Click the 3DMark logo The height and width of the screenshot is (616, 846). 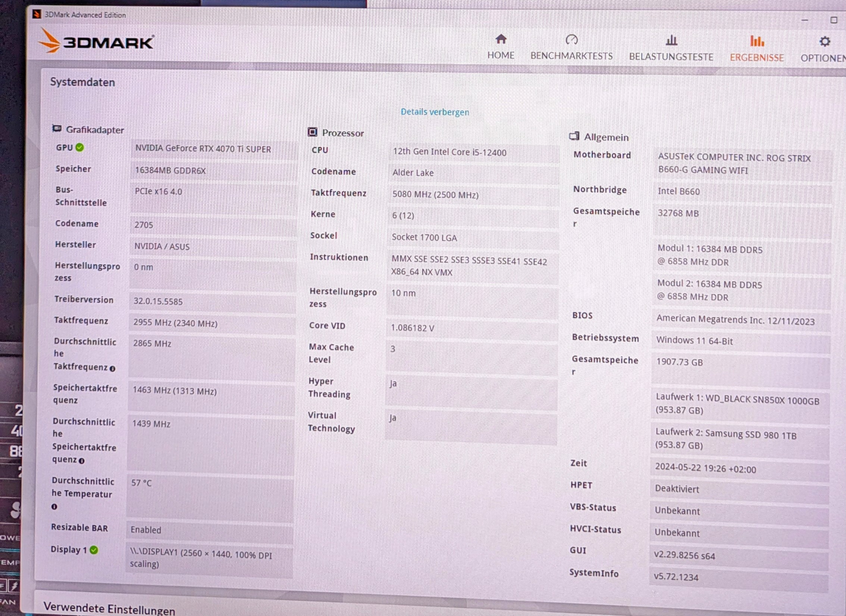pos(96,41)
